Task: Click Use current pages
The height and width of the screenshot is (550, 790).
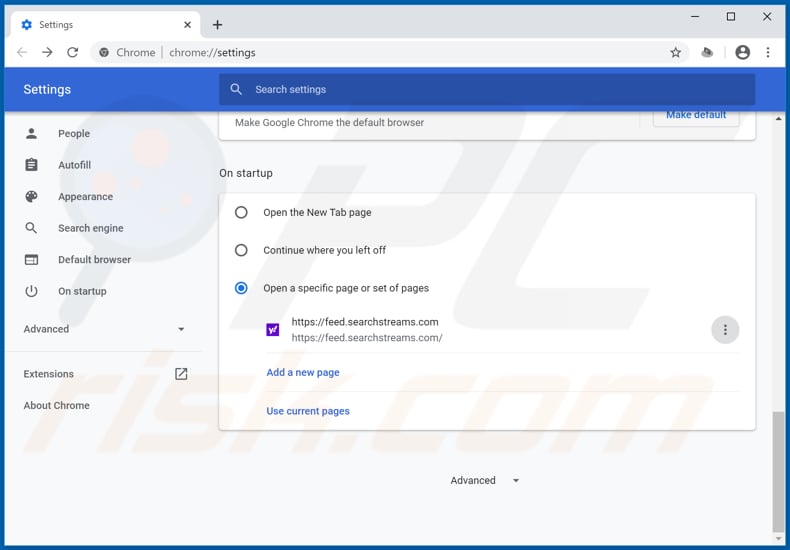Action: pyautogui.click(x=308, y=411)
